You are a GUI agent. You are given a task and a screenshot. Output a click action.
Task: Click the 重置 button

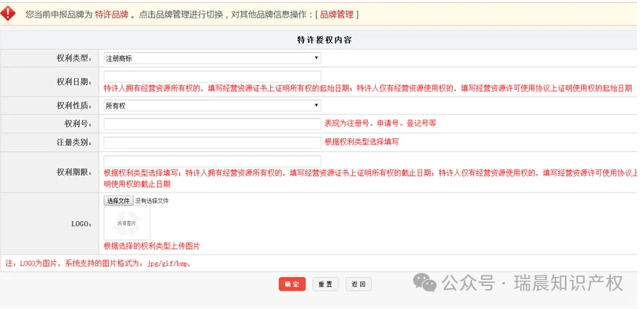[x=325, y=284]
